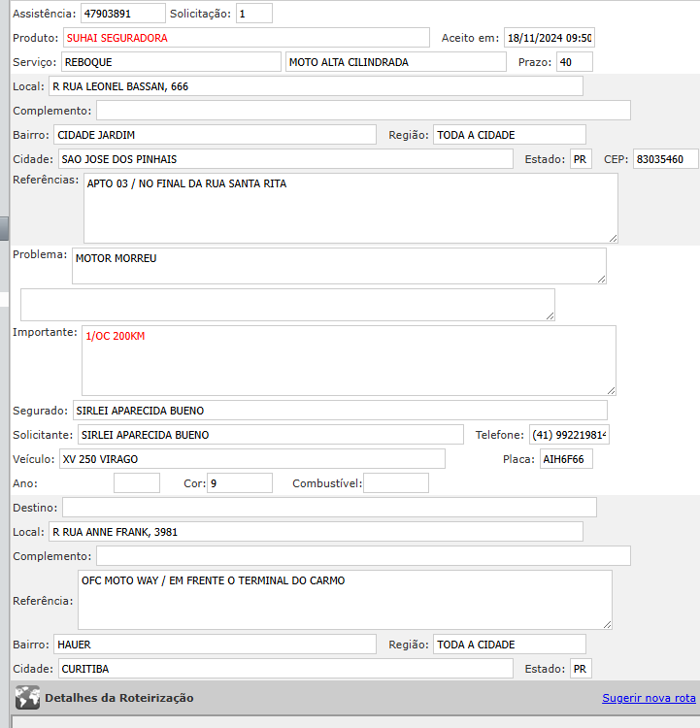Select the Solicitação field
Viewport: 700px width, 728px height.
tap(253, 14)
